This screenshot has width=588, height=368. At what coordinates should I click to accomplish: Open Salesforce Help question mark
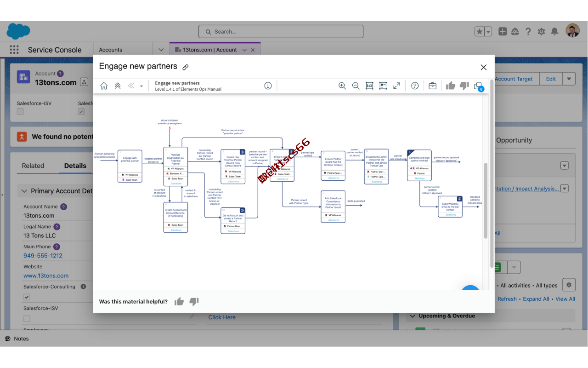point(528,31)
